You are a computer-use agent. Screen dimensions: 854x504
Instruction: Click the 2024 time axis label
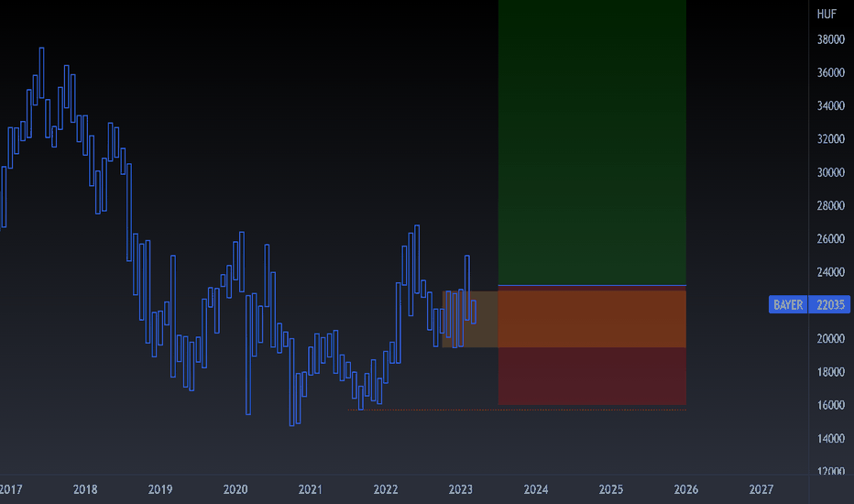click(x=536, y=489)
